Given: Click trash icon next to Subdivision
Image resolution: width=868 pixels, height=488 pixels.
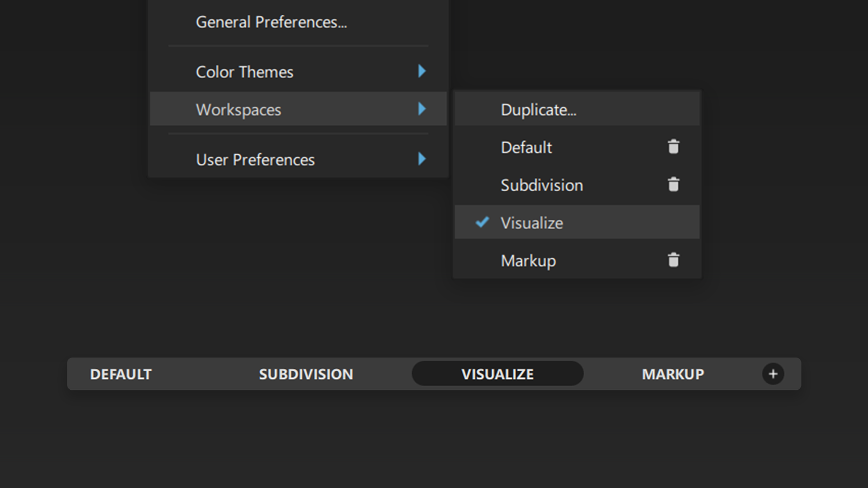Looking at the screenshot, I should pos(673,185).
